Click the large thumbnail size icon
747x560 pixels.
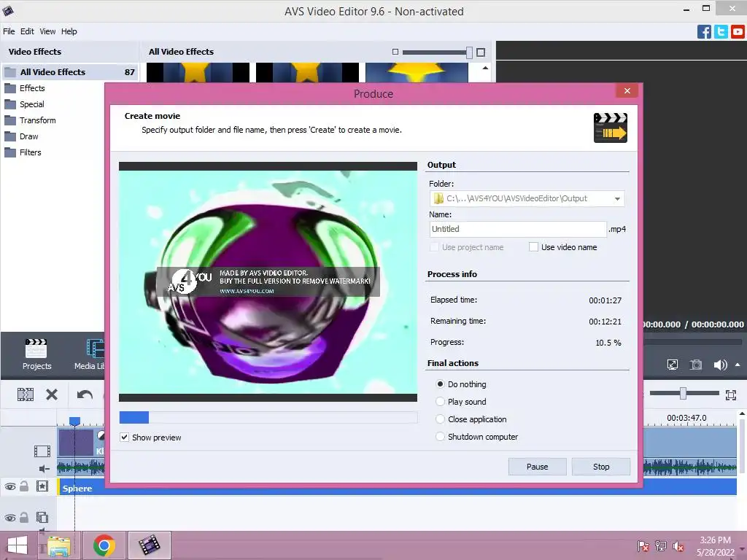(x=481, y=52)
